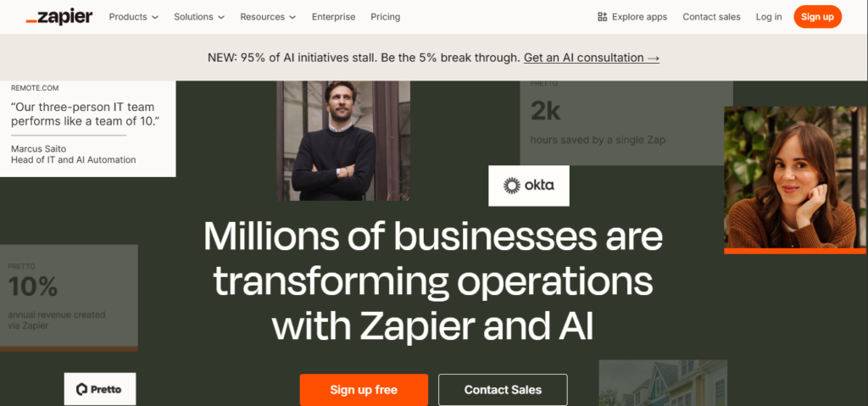Viewport: 868px width, 406px height.
Task: Go to the Enterprise page
Action: tap(334, 17)
